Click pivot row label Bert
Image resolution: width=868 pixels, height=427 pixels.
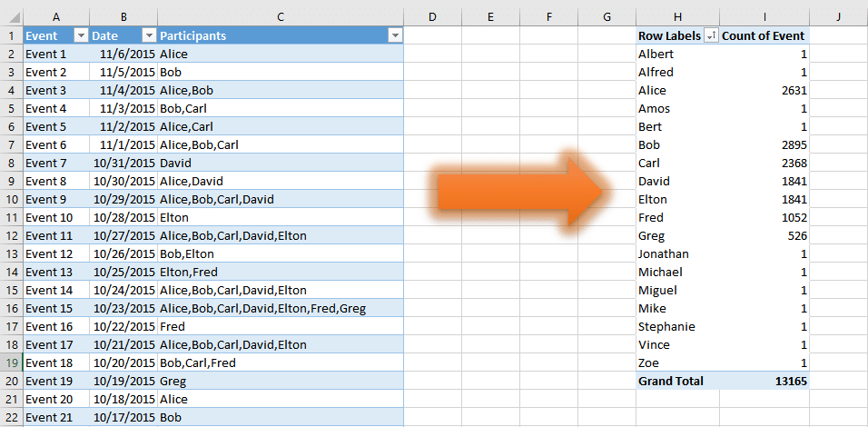pos(677,127)
